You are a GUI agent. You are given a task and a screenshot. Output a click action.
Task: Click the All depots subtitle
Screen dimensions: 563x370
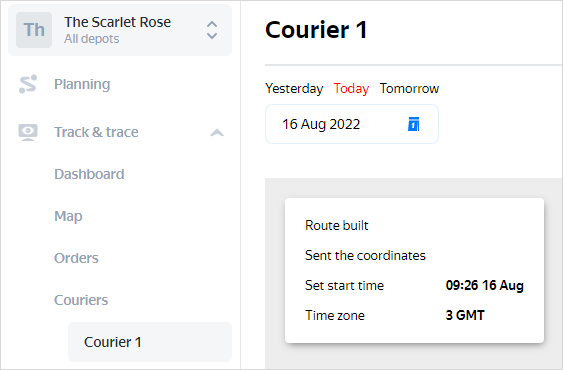(x=92, y=39)
